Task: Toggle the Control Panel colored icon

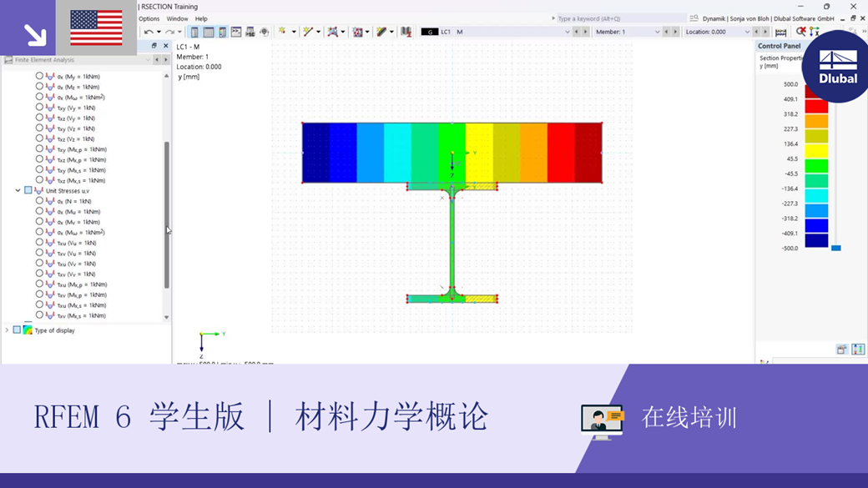Action: pos(222,32)
